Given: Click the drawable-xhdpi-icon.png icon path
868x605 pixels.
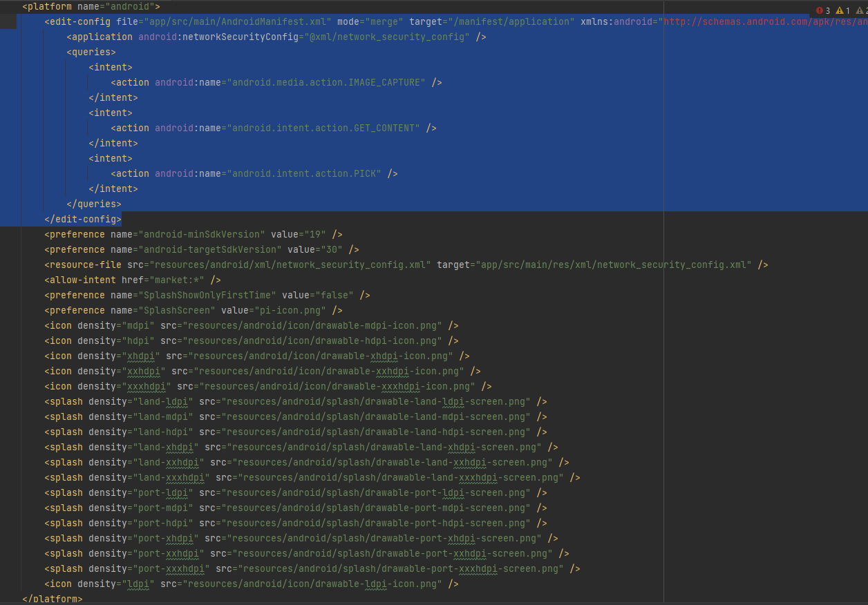Looking at the screenshot, I should [x=320, y=356].
